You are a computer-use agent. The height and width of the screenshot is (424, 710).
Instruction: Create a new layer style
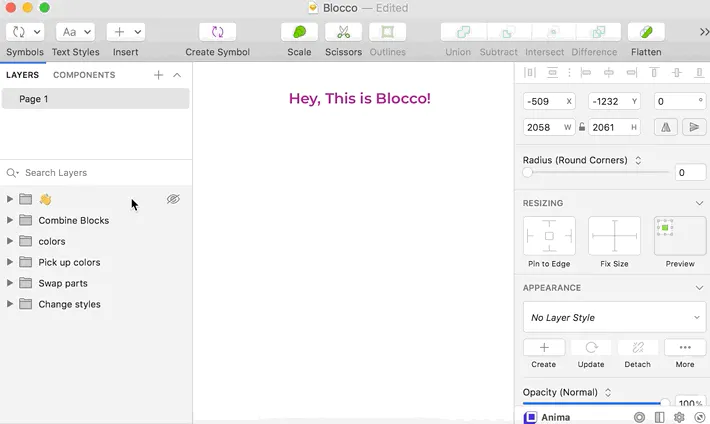pos(544,347)
